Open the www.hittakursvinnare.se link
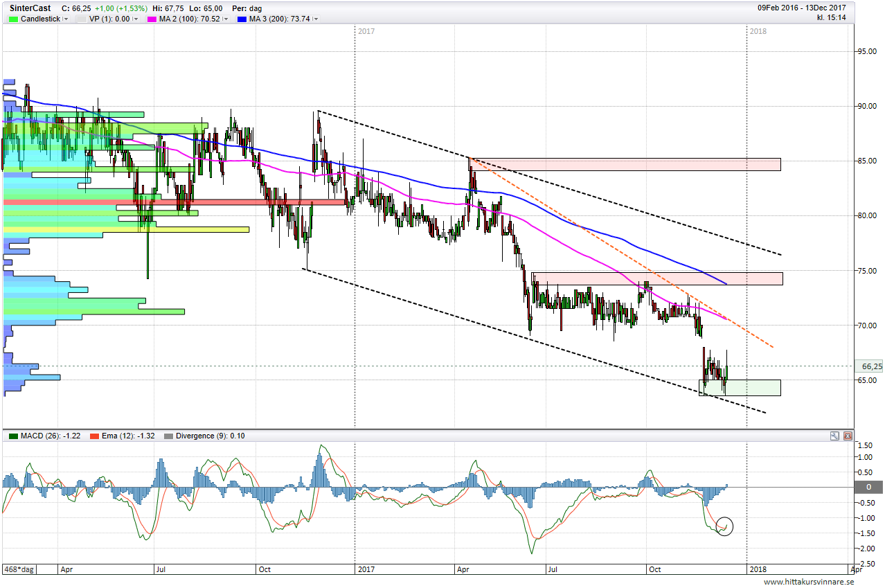 coord(809,582)
